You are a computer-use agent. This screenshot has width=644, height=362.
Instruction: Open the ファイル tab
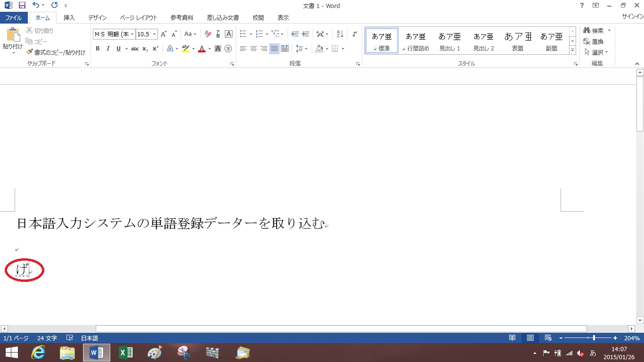tap(13, 17)
